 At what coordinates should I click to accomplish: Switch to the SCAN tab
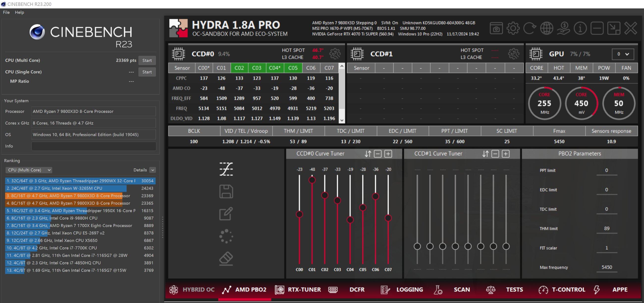coord(452,290)
